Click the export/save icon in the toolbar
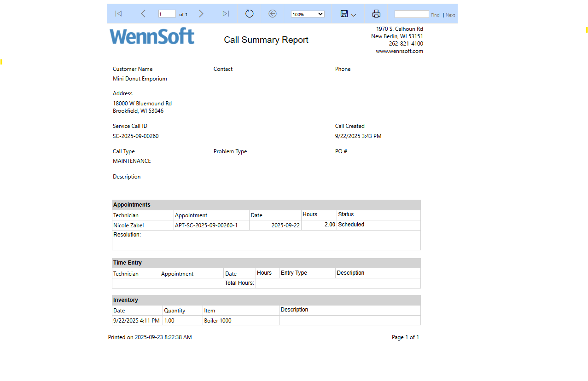This screenshot has height=381, width=588. [344, 14]
